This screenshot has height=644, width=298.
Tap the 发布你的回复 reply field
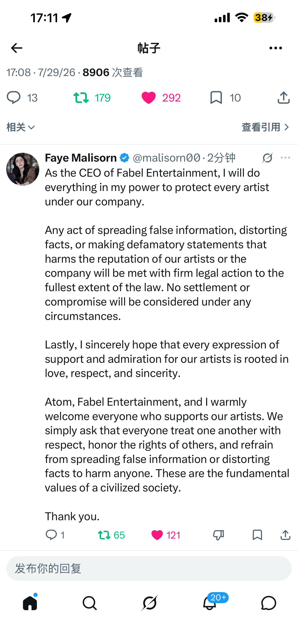(149, 568)
